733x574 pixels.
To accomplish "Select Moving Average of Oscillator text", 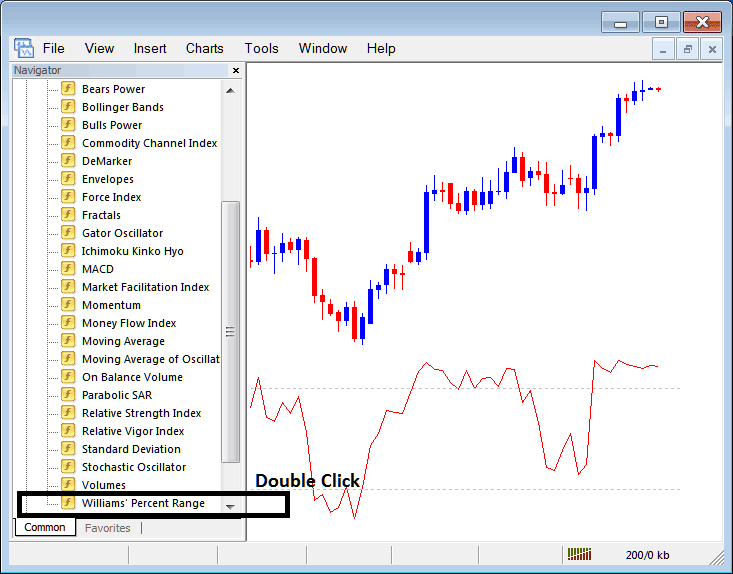I will [151, 359].
